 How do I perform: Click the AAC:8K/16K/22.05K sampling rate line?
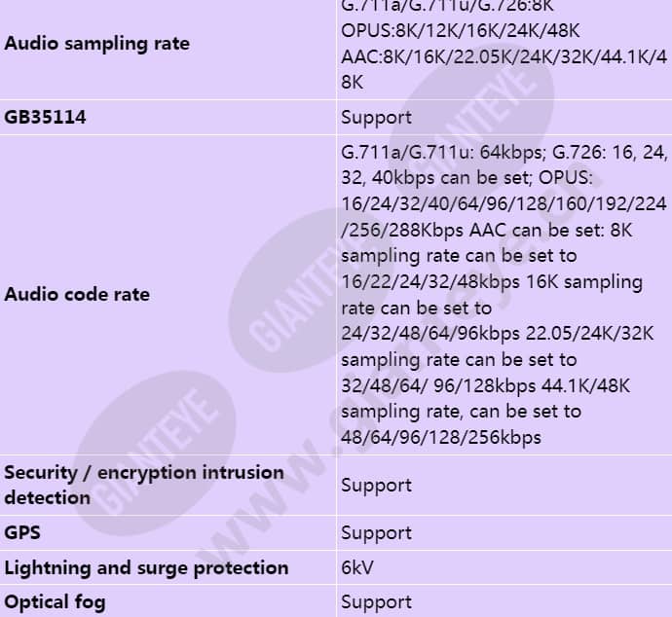504,57
